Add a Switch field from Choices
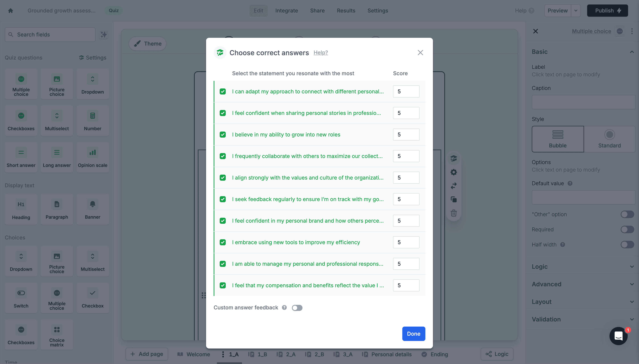639x364 pixels. (x=21, y=298)
